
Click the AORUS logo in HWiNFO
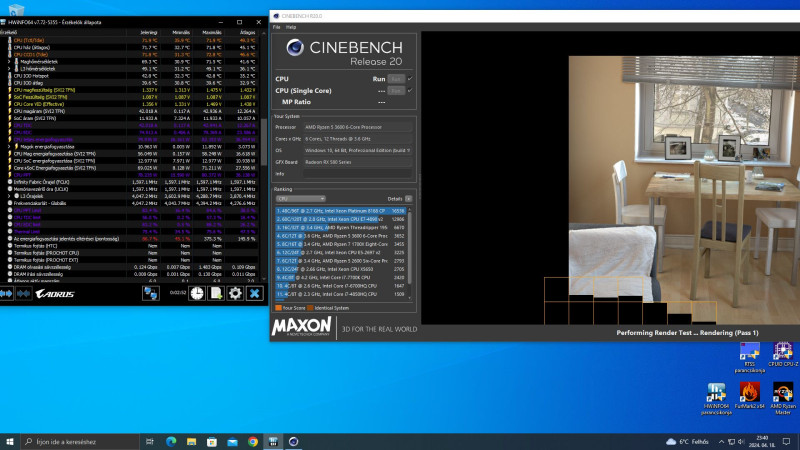55,294
